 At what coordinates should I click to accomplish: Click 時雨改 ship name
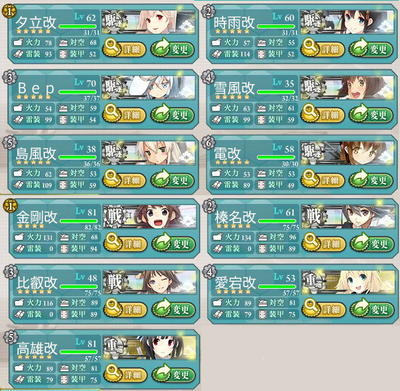(234, 23)
